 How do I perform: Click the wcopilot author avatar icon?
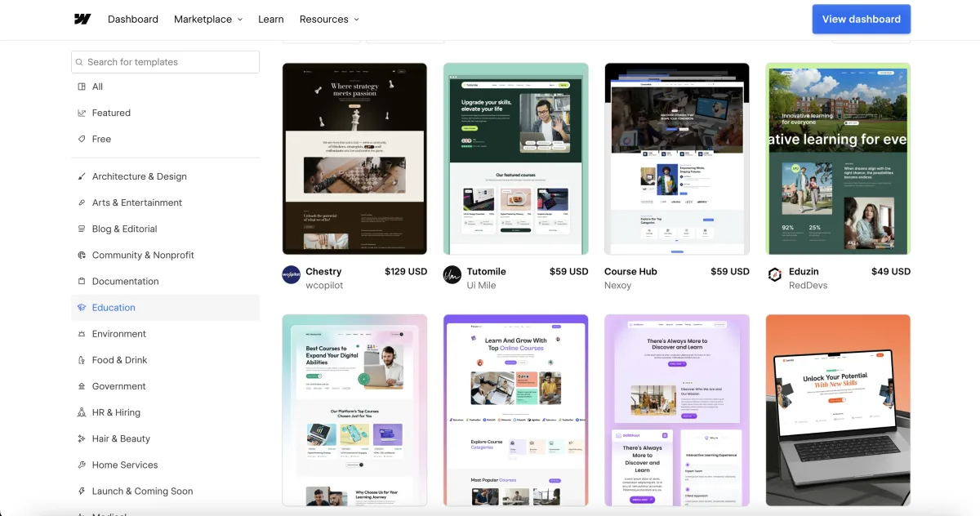click(x=291, y=275)
